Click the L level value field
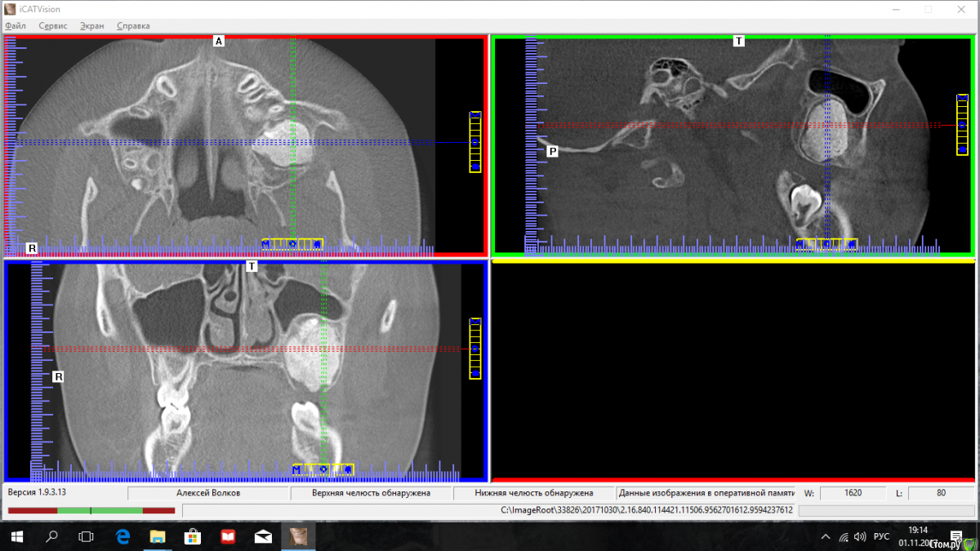The image size is (980, 551). 941,493
